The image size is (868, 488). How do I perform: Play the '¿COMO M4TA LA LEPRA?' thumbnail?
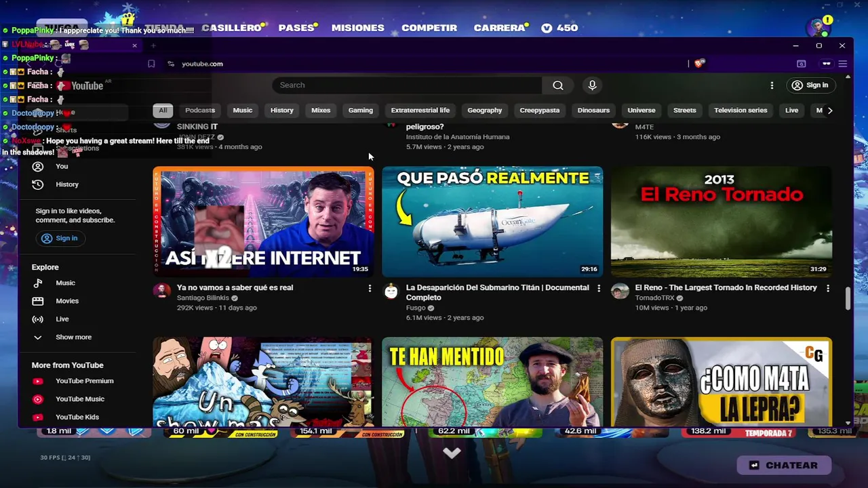(722, 382)
